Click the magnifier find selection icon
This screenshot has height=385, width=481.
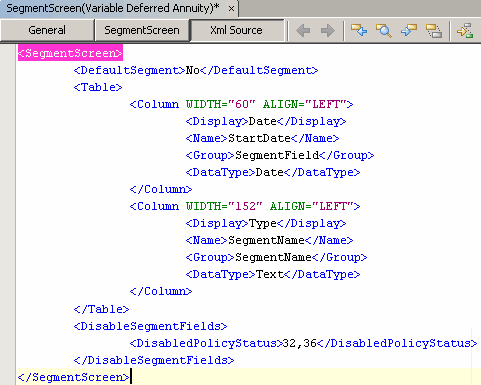pos(384,31)
